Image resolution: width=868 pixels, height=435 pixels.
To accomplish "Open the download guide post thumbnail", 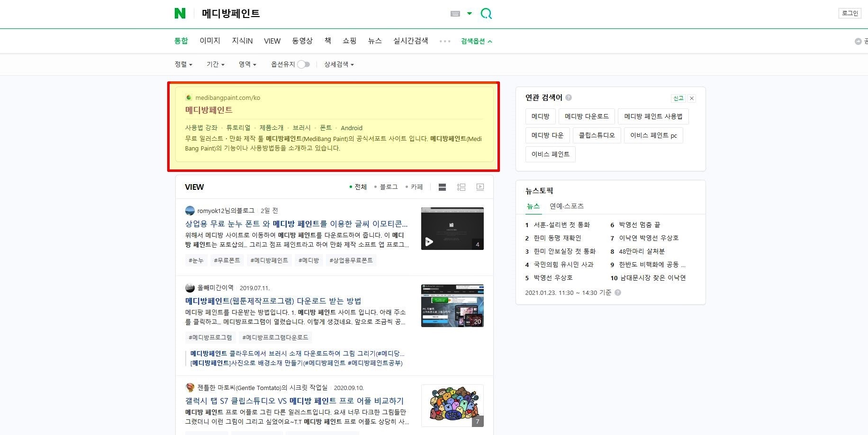I will click(x=452, y=306).
